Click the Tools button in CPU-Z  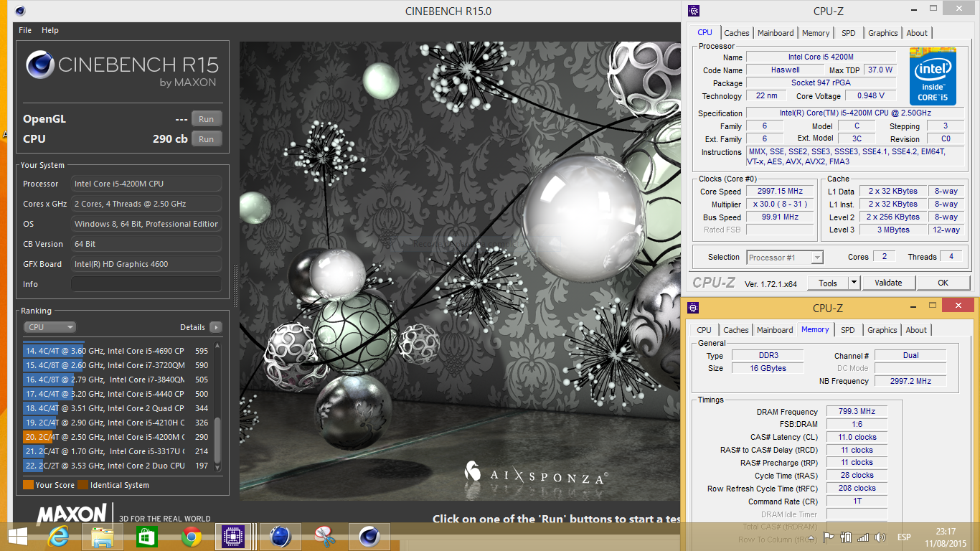(x=828, y=283)
